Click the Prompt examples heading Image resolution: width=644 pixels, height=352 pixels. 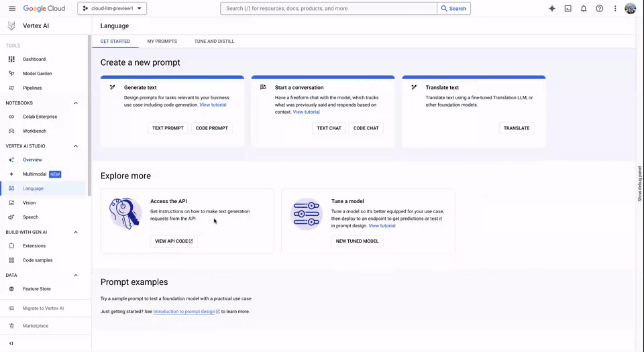click(134, 282)
